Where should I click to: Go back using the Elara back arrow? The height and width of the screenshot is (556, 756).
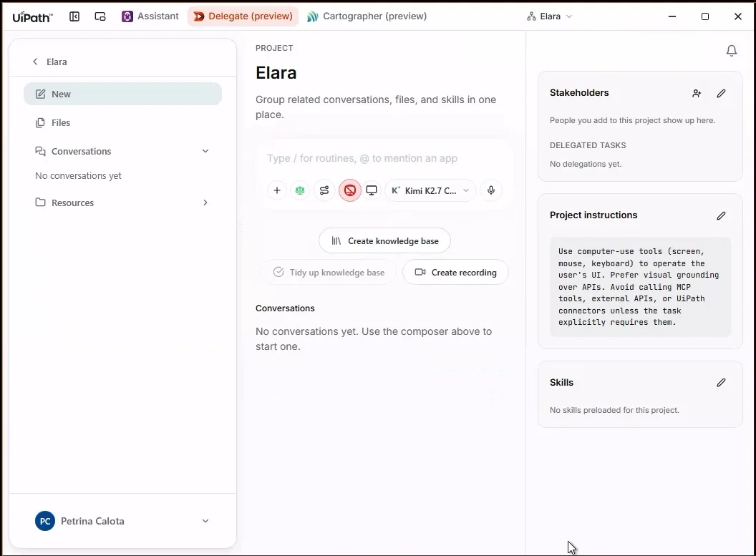tap(35, 62)
